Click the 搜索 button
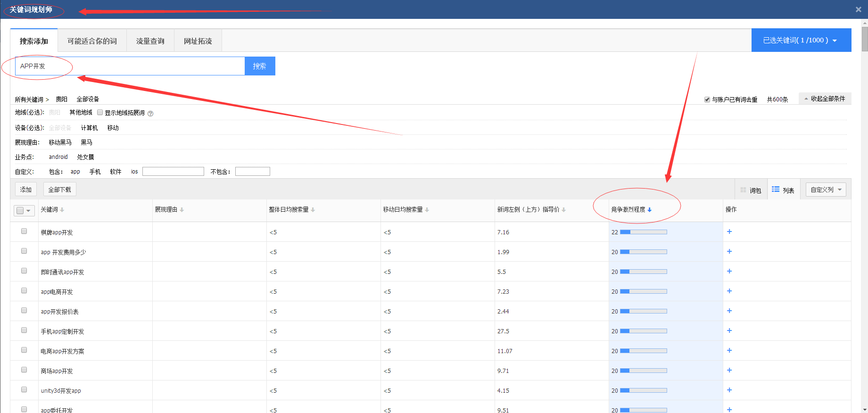This screenshot has width=868, height=413. coord(260,66)
